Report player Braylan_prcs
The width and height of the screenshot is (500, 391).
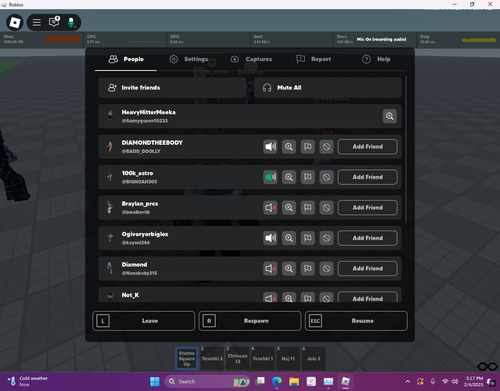click(x=308, y=208)
